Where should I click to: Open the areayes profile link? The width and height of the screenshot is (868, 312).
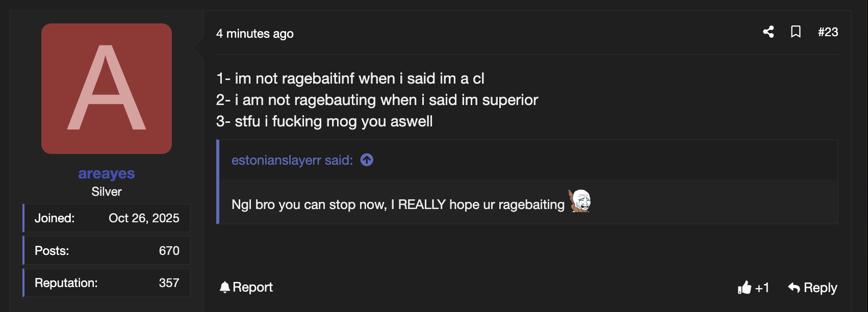pyautogui.click(x=106, y=173)
